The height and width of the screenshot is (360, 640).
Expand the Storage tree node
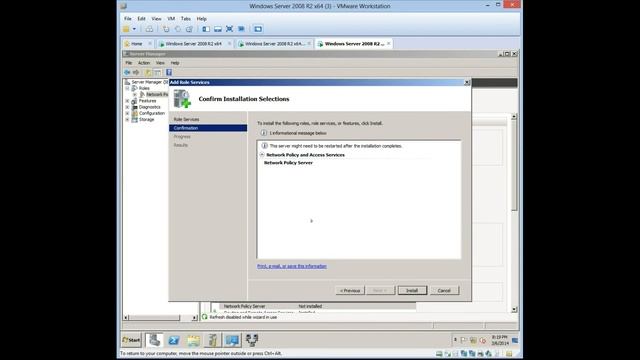(127, 120)
